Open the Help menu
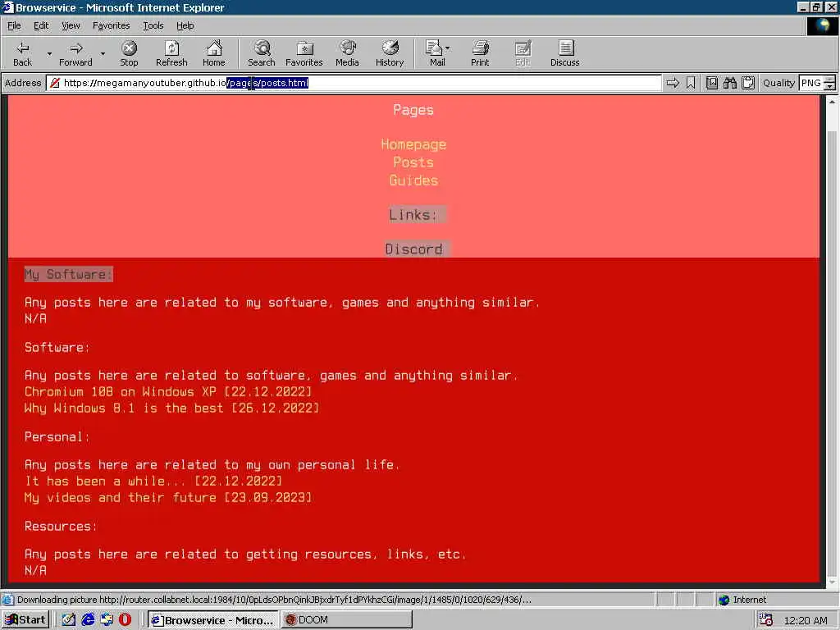840x630 pixels. click(x=185, y=25)
